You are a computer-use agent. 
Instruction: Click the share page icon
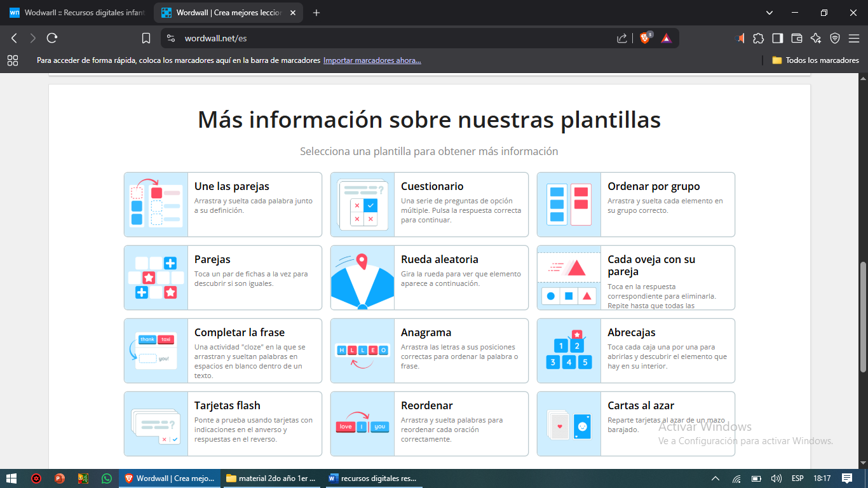click(x=621, y=37)
